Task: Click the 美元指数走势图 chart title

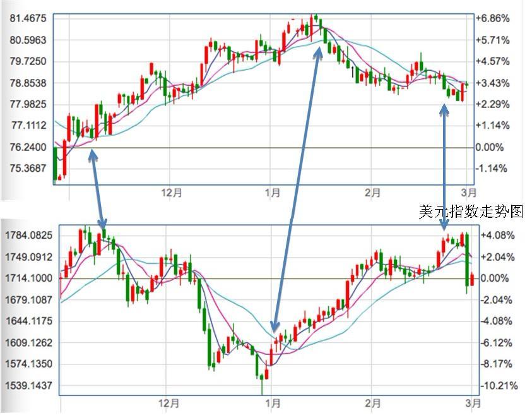Action: point(471,212)
